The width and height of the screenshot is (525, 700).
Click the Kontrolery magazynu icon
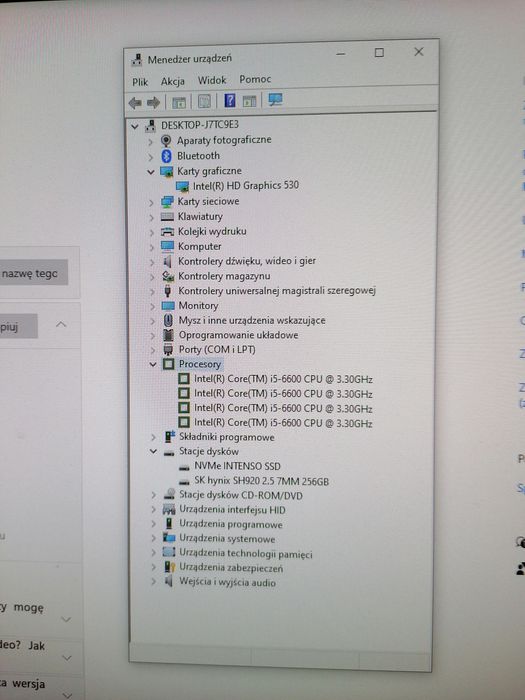[x=168, y=276]
